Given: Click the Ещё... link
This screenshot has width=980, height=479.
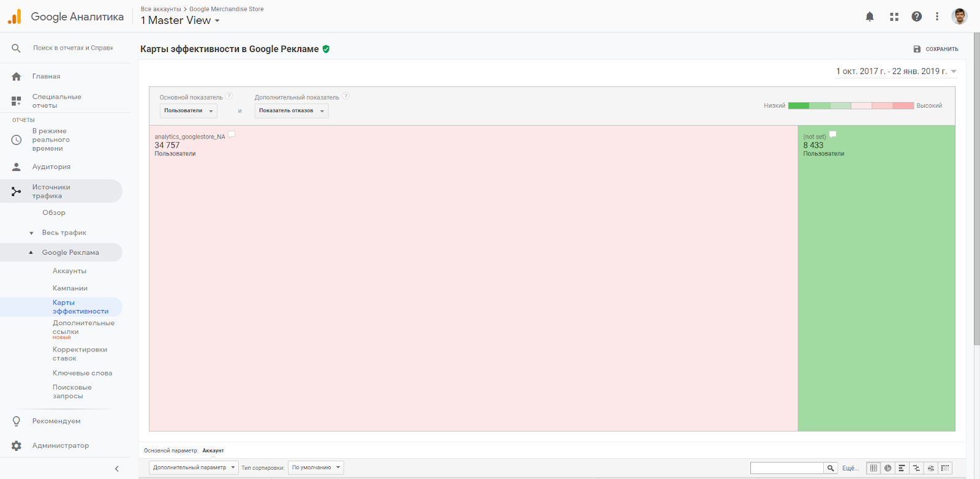Looking at the screenshot, I should point(850,468).
